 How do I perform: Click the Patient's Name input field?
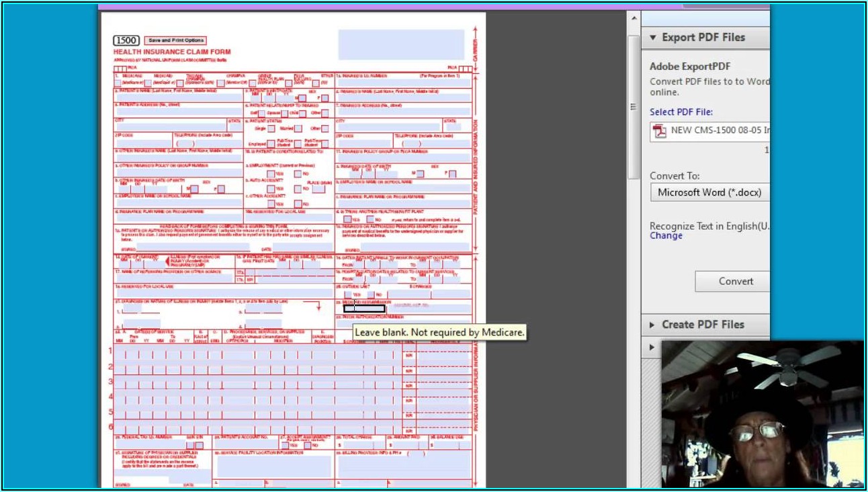coord(178,97)
